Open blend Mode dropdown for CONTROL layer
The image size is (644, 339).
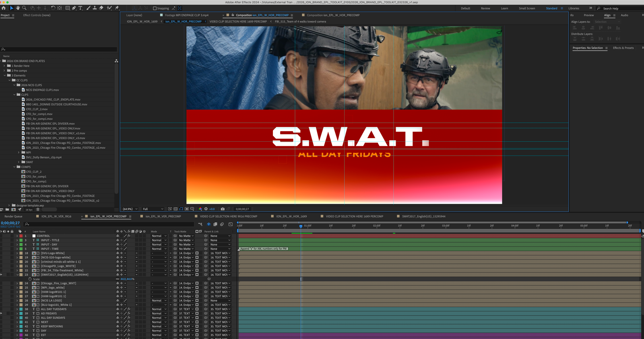(159, 236)
